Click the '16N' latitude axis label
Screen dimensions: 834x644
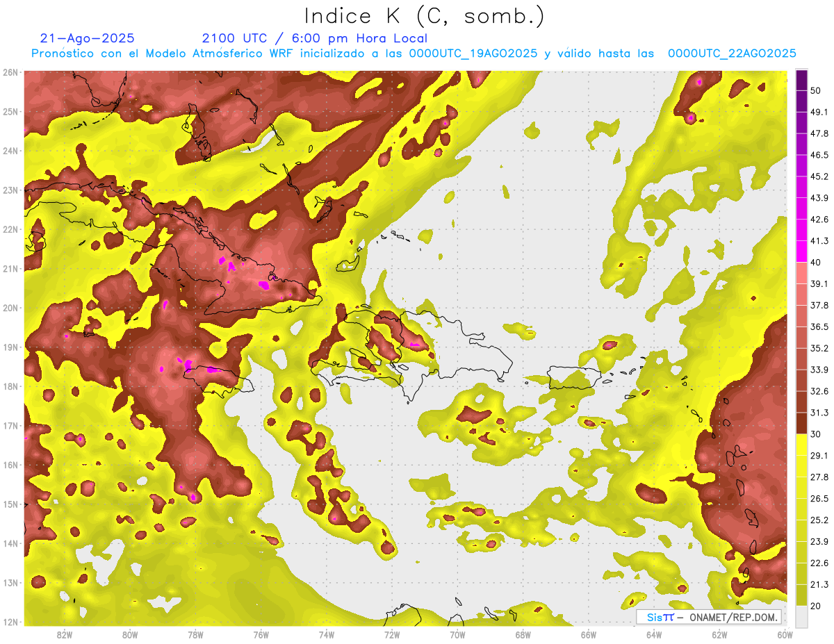tap(10, 465)
